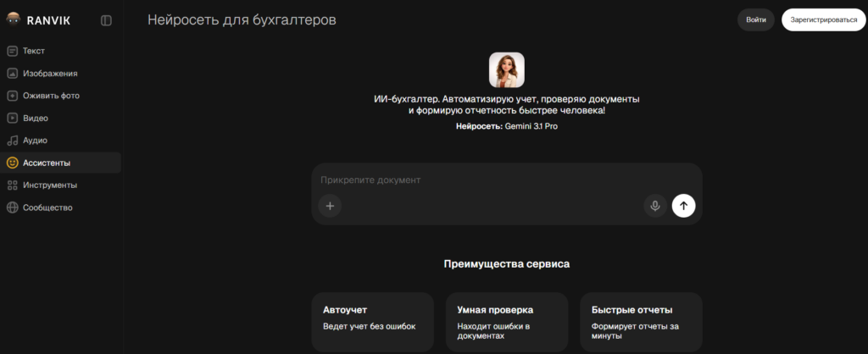Click the text Находит ошибки в документах
The width and height of the screenshot is (868, 354).
[x=494, y=331]
